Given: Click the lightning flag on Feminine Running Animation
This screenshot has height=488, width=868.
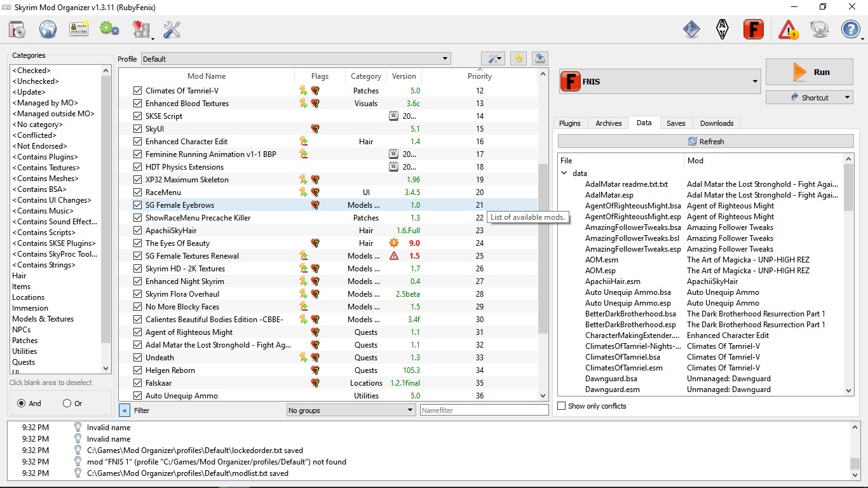Looking at the screenshot, I should coord(304,154).
